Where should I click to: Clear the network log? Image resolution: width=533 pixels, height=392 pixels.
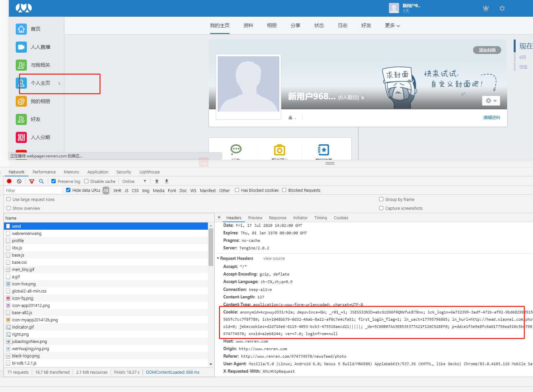(19, 181)
